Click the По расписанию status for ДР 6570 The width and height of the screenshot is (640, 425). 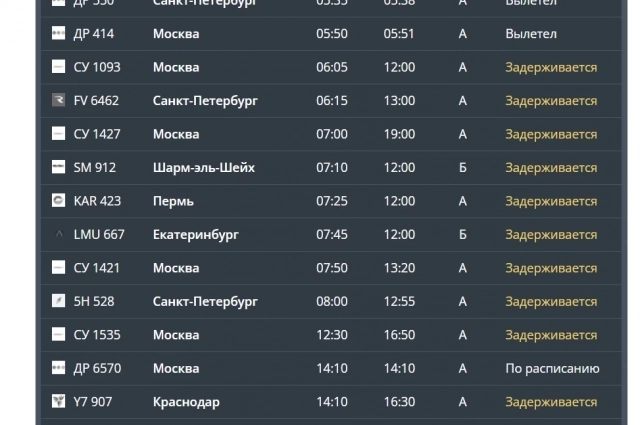[x=552, y=368]
